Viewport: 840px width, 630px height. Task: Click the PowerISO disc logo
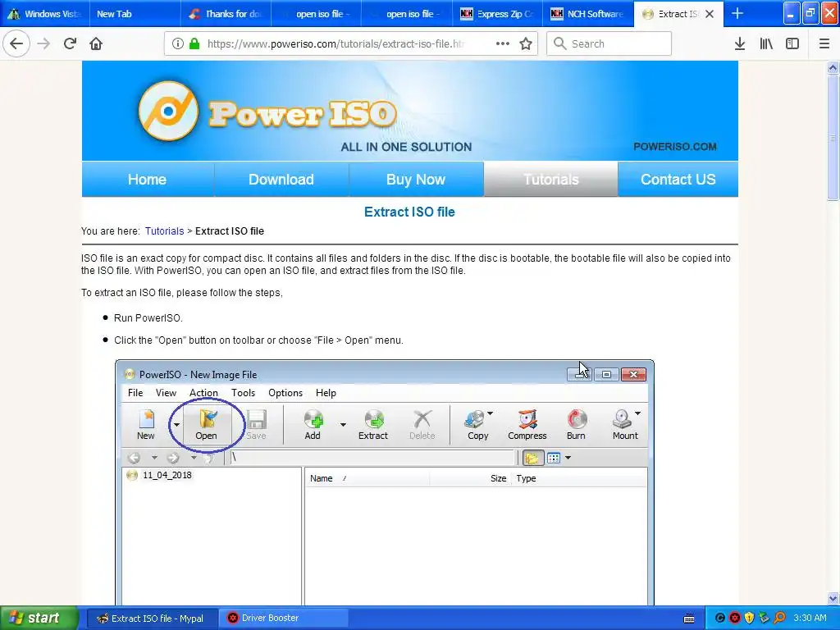(x=168, y=111)
